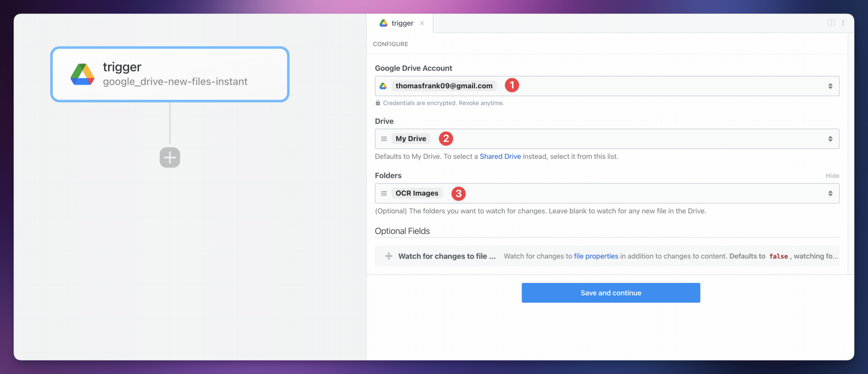Select the trigger node on canvas
The width and height of the screenshot is (868, 374).
point(170,74)
